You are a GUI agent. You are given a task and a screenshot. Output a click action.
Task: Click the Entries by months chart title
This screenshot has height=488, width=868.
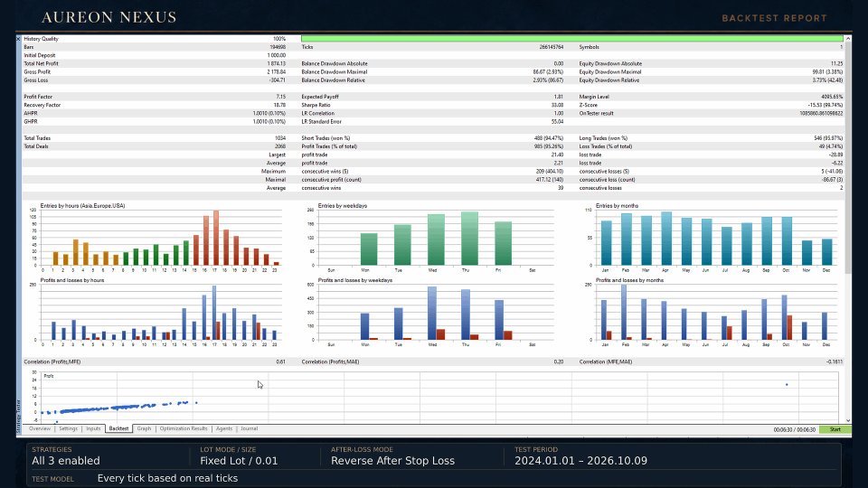[x=618, y=206]
